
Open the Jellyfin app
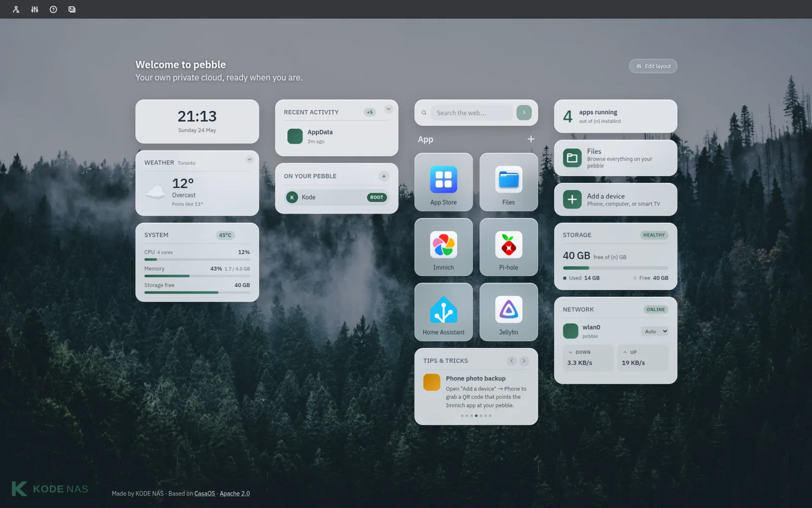click(509, 312)
